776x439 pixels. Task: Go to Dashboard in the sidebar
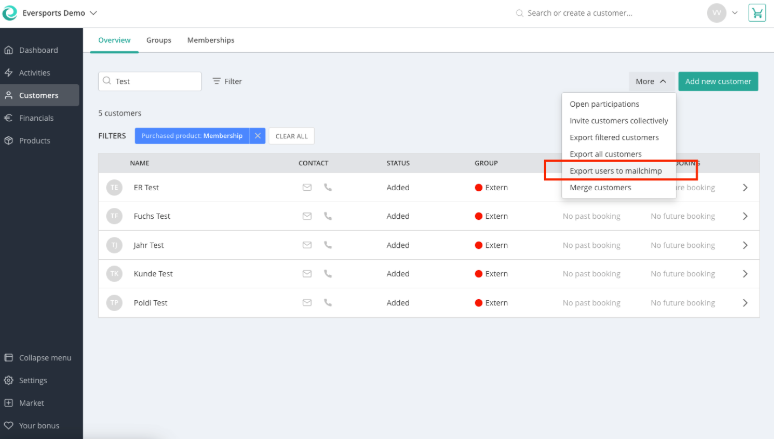[x=39, y=50]
